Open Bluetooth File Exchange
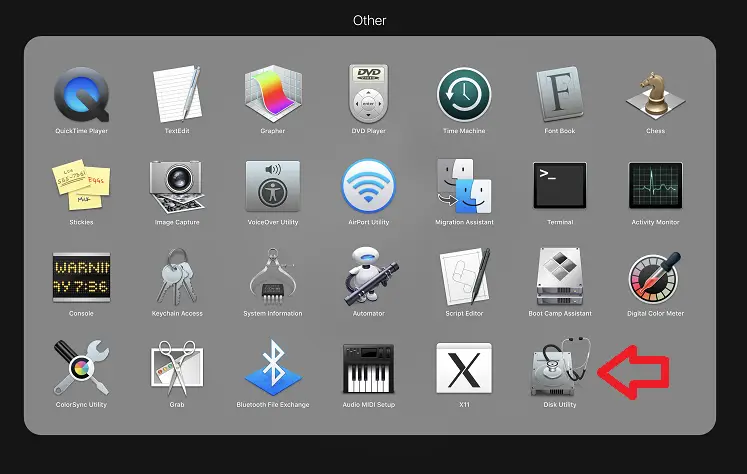The height and width of the screenshot is (474, 747). 273,368
